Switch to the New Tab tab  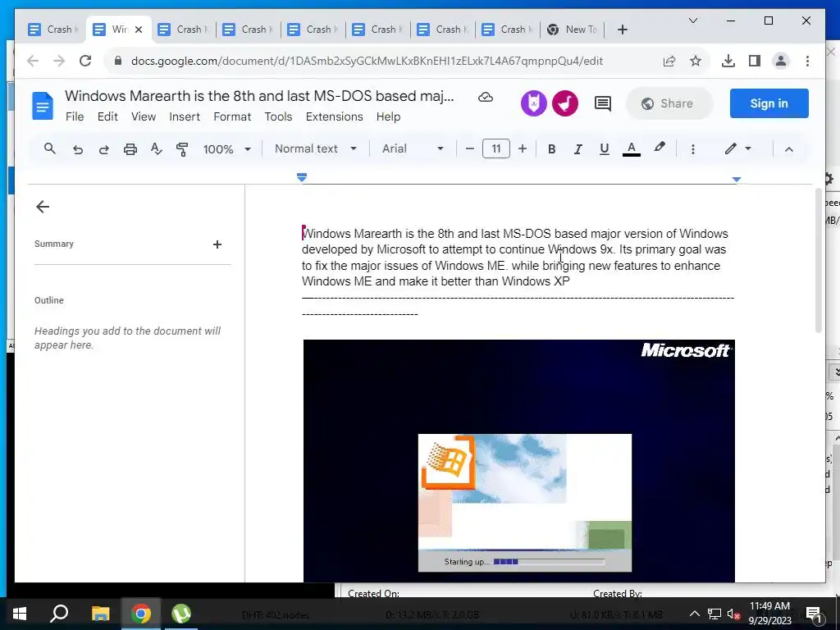tap(572, 30)
